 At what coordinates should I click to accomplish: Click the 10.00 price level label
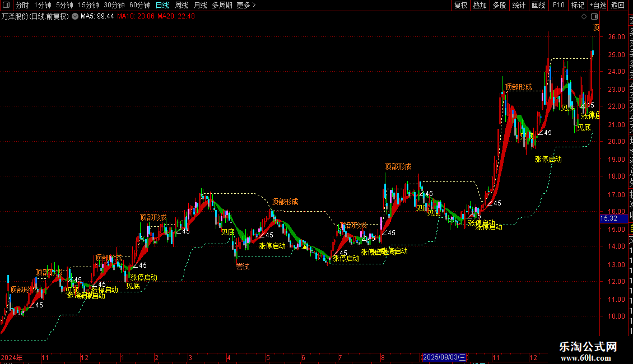coord(616,316)
